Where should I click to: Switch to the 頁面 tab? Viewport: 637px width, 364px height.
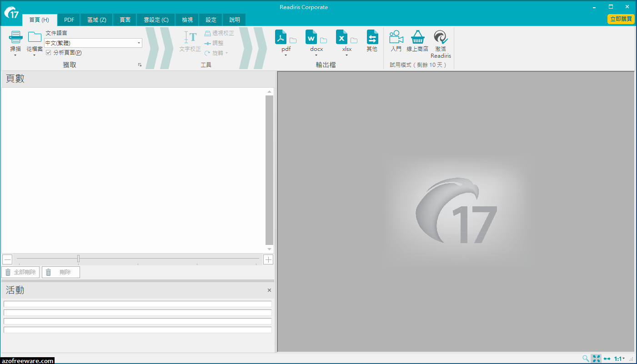coord(125,20)
